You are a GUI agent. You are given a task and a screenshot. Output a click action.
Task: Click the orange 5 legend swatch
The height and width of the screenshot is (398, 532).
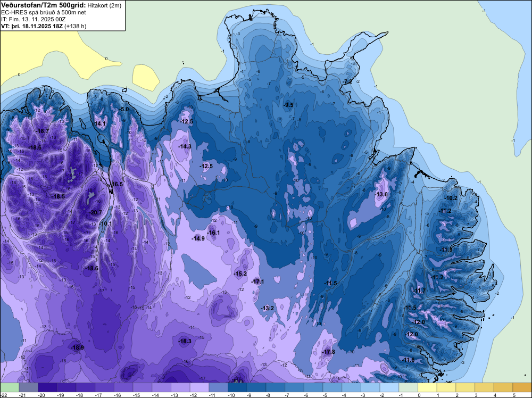coord(522,387)
